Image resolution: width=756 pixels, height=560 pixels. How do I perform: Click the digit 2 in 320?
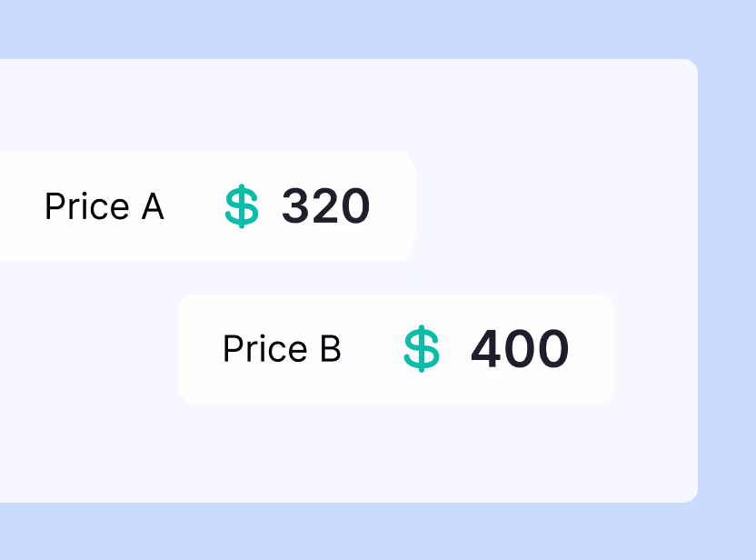(x=326, y=206)
